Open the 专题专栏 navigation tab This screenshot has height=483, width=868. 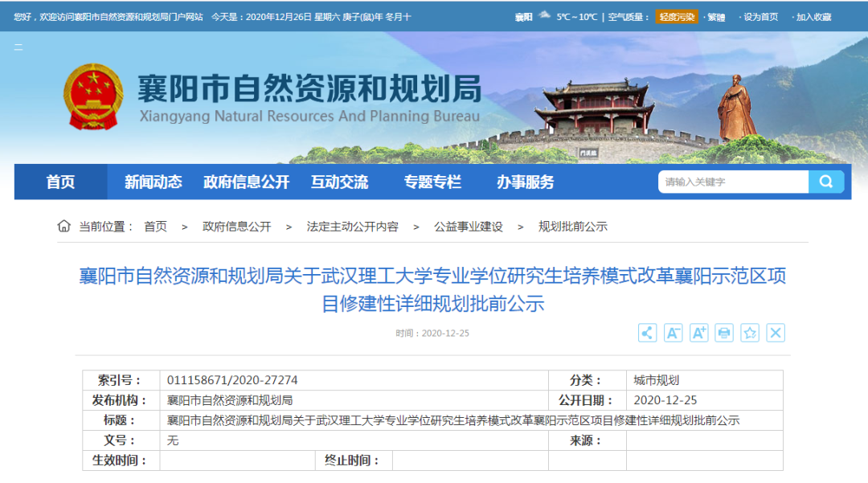(432, 182)
